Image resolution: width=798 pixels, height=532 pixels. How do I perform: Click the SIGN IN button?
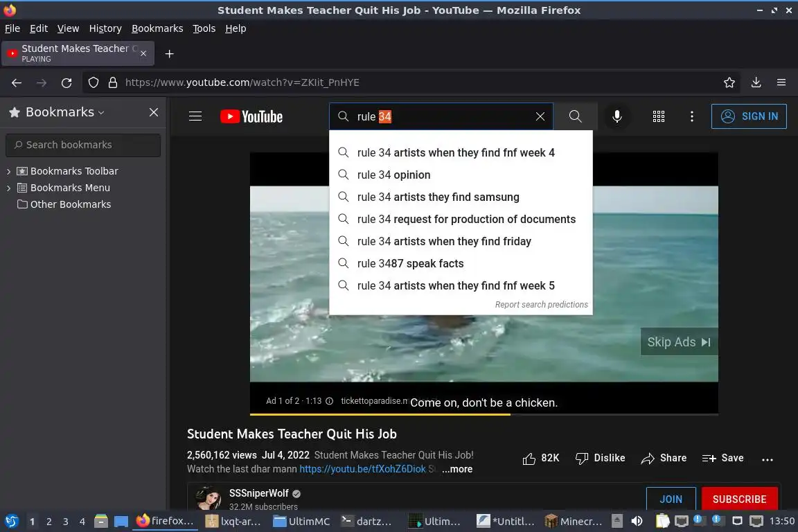tap(749, 116)
